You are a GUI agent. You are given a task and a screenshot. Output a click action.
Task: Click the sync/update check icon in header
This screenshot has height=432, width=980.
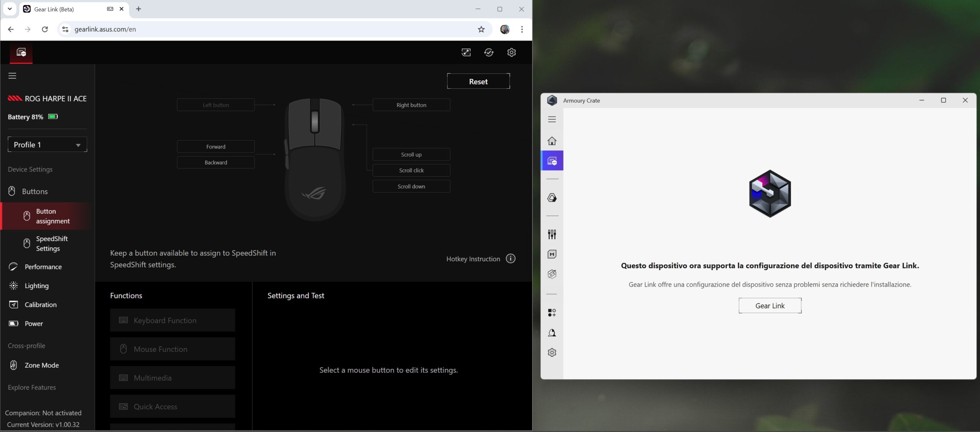488,52
